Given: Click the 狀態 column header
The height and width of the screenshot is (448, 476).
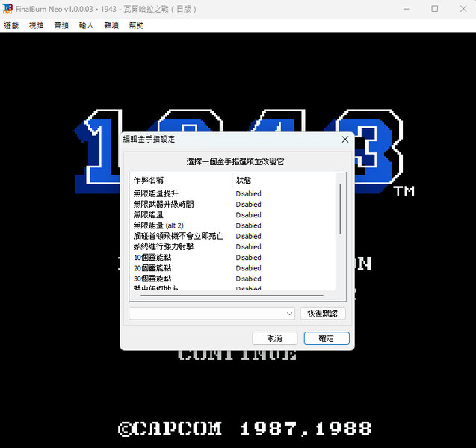Looking at the screenshot, I should coord(284,181).
